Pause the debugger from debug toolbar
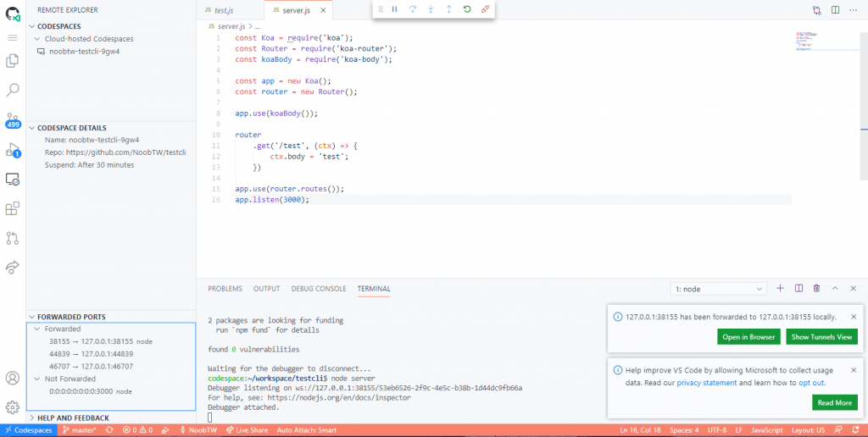 pyautogui.click(x=395, y=9)
